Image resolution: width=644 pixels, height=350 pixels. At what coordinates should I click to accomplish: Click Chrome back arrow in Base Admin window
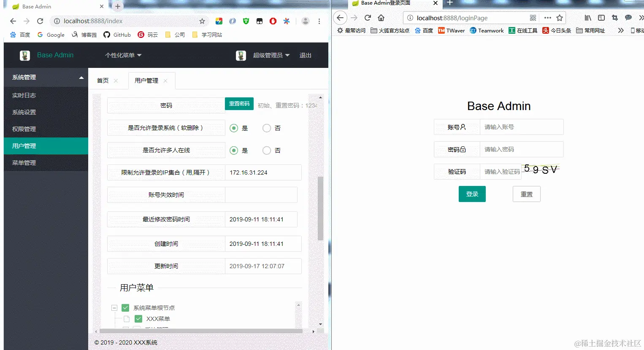pos(13,21)
